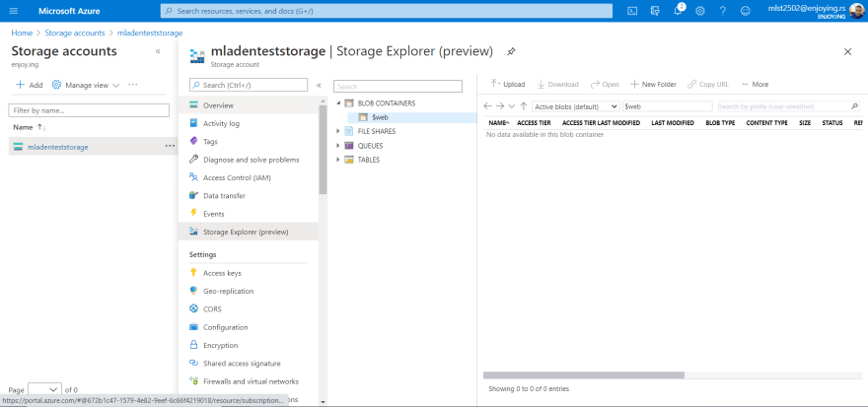Open the portal settings gear

click(x=700, y=11)
